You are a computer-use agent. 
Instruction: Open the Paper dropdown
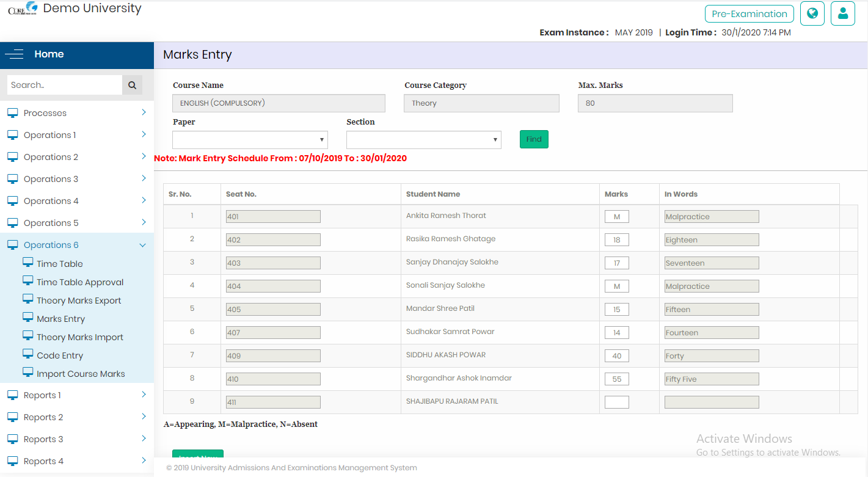250,140
